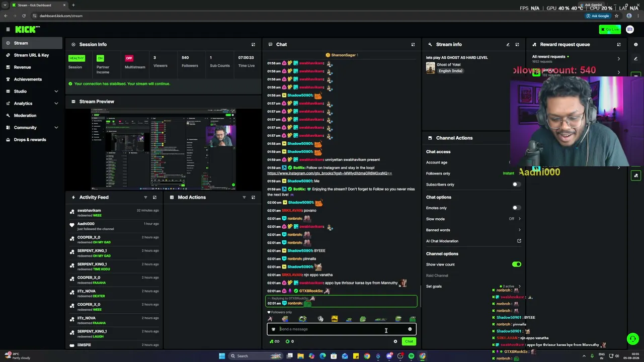Click the Kicks balance icon showing 0
Image resolution: width=644 pixels, height=362 pixels.
289,341
